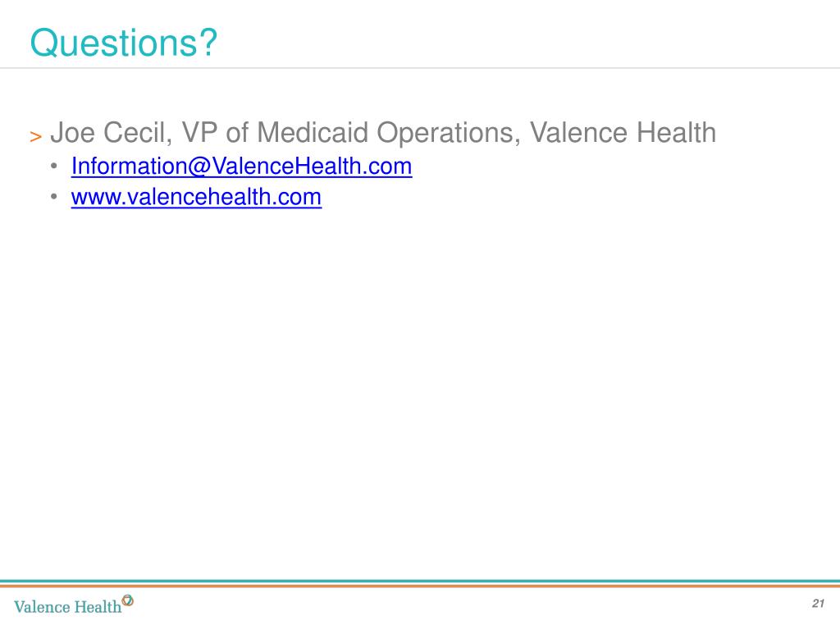Click the teal footer divider line
Viewport: 840px width, 630px height.
tap(420, 582)
